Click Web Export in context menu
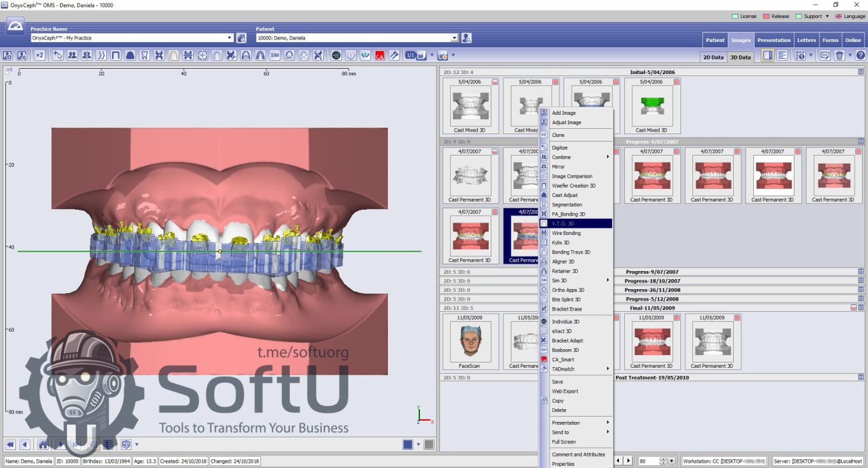This screenshot has width=868, height=468. tap(576, 391)
